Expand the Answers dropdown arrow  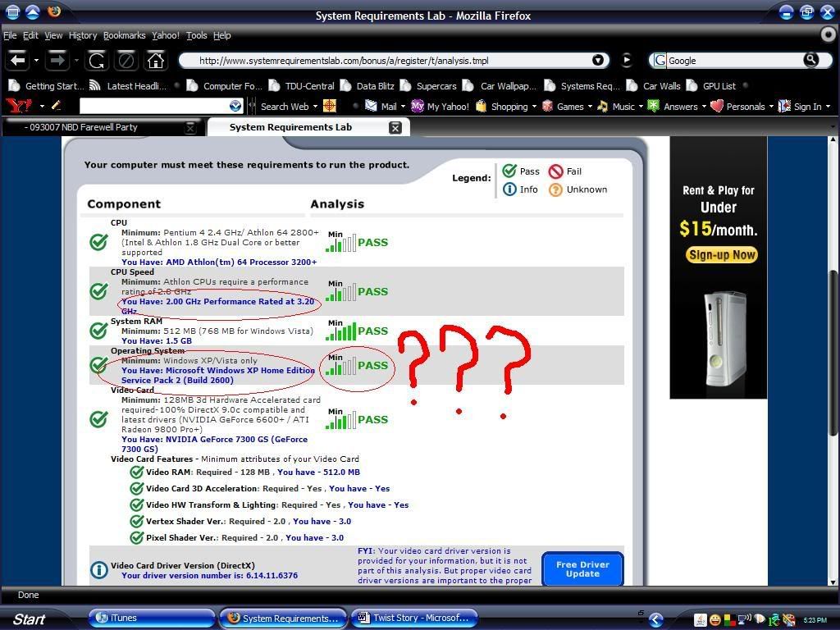pyautogui.click(x=704, y=107)
